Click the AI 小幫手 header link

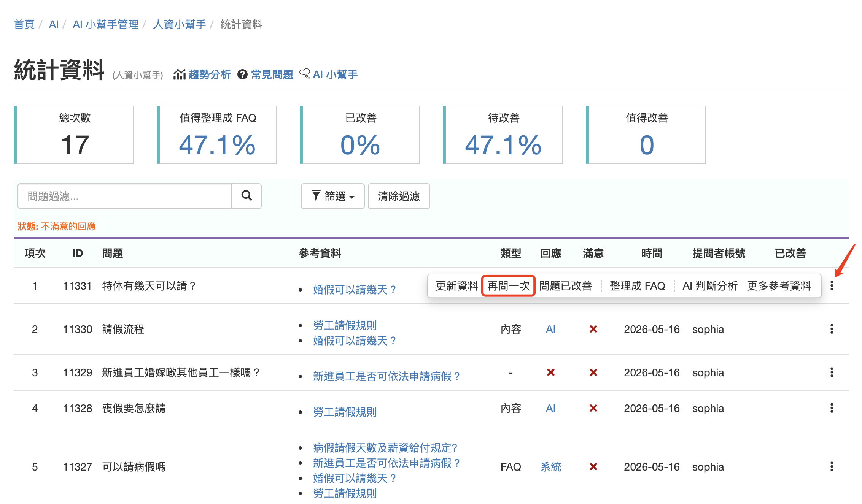(329, 74)
